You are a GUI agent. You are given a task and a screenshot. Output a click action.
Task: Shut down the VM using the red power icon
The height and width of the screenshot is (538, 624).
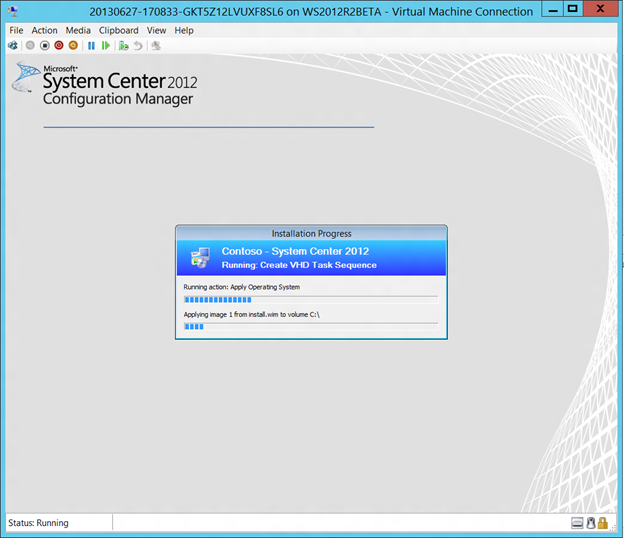[x=59, y=46]
